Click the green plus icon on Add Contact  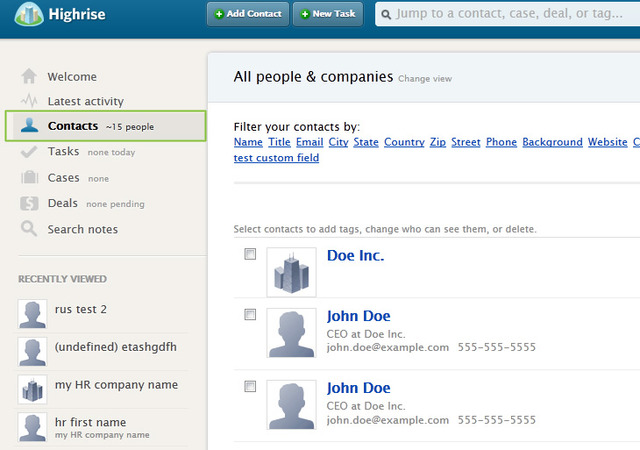tap(219, 14)
